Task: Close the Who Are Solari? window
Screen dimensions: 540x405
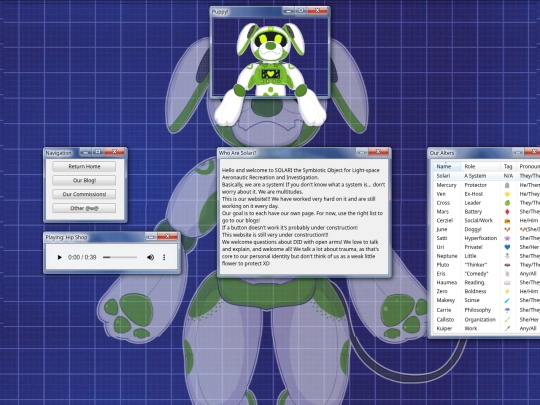Action: [378, 152]
